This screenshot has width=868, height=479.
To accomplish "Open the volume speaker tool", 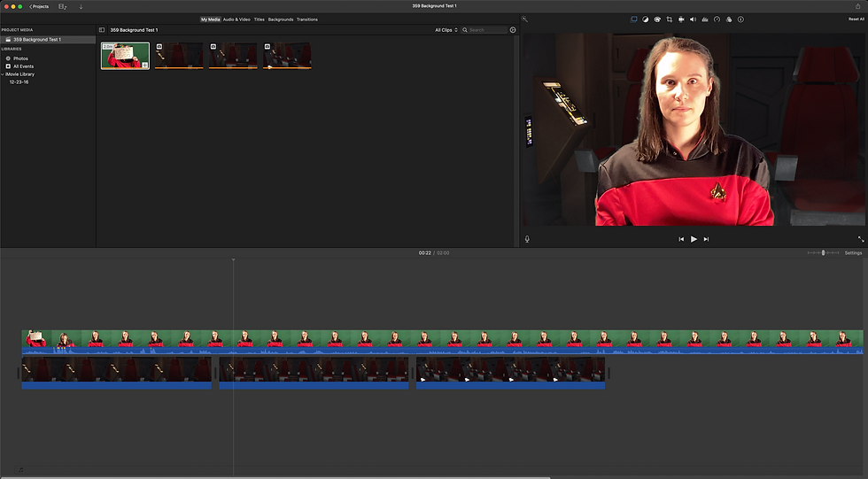I will click(693, 19).
